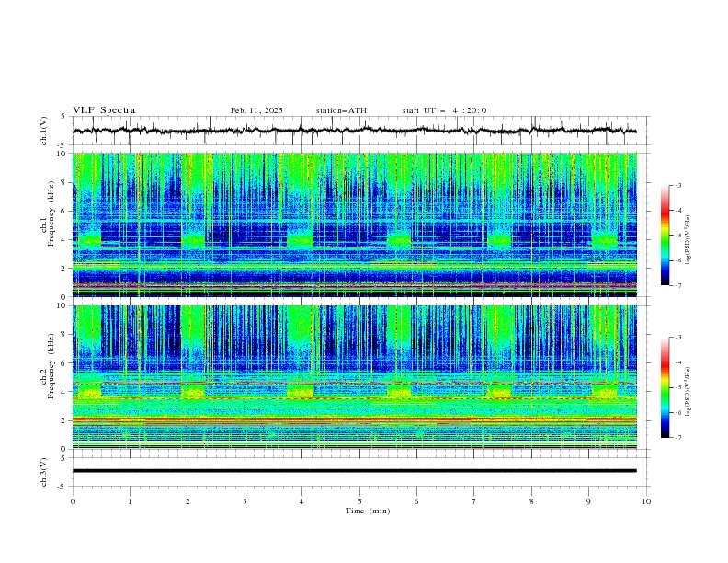
Task: Click the "2" kHz tick on the ch.2 frequency axis
Action: point(65,420)
